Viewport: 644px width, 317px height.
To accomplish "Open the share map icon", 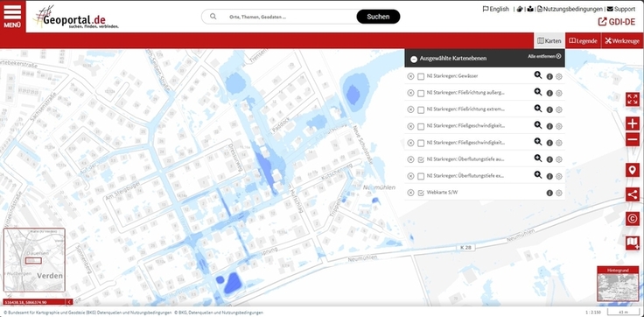I will [x=633, y=194].
